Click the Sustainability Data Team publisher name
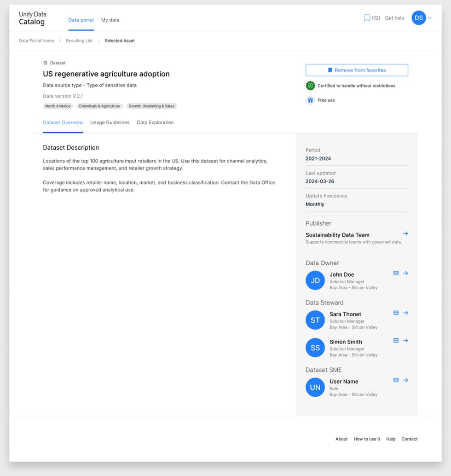Image resolution: width=451 pixels, height=476 pixels. pyautogui.click(x=337, y=235)
